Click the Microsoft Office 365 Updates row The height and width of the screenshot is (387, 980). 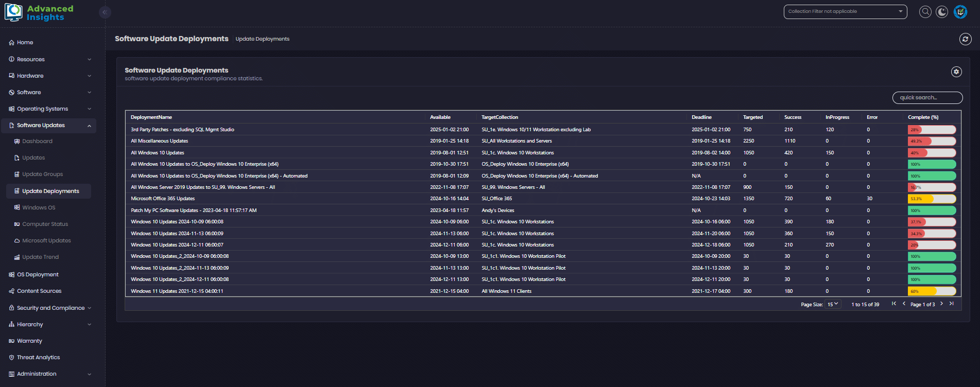[163, 199]
